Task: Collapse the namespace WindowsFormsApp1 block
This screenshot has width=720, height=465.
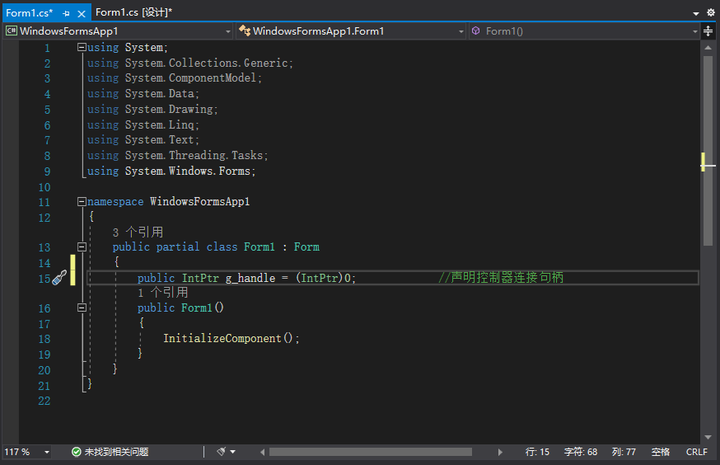Action: pos(81,201)
